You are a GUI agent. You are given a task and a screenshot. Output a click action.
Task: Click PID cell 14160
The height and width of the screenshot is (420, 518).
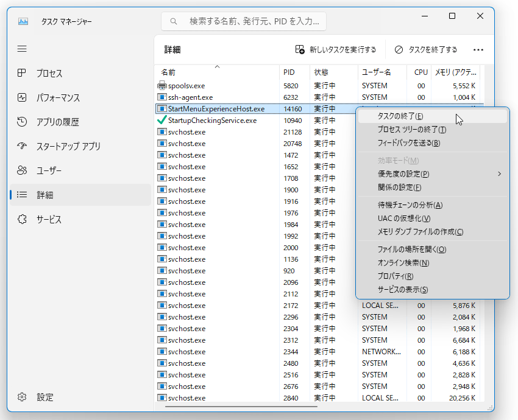coord(293,109)
